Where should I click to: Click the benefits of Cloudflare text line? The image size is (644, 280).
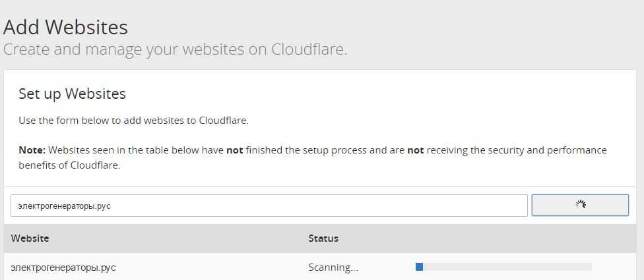(x=69, y=165)
